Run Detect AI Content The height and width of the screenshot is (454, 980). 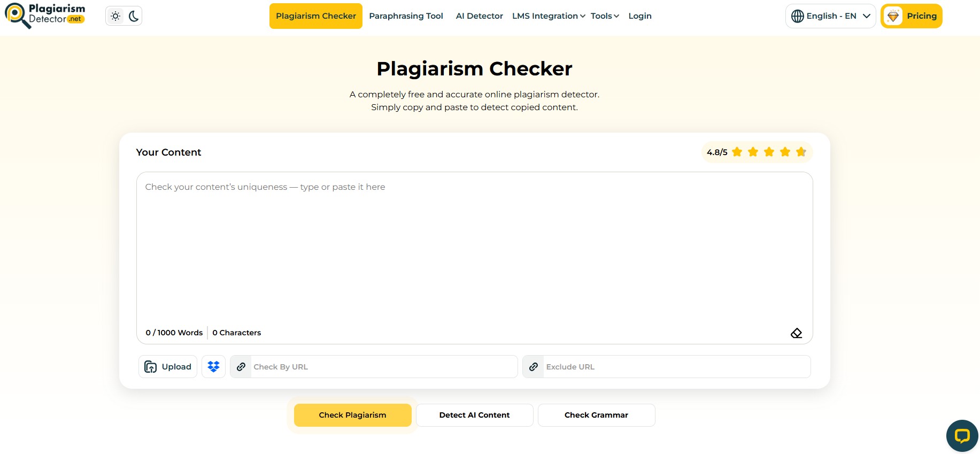[475, 415]
